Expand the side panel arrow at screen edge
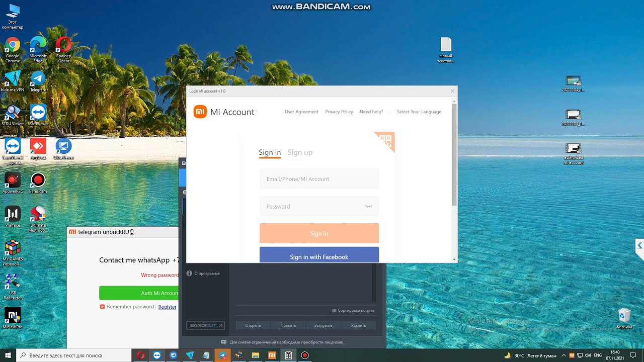 (x=639, y=245)
